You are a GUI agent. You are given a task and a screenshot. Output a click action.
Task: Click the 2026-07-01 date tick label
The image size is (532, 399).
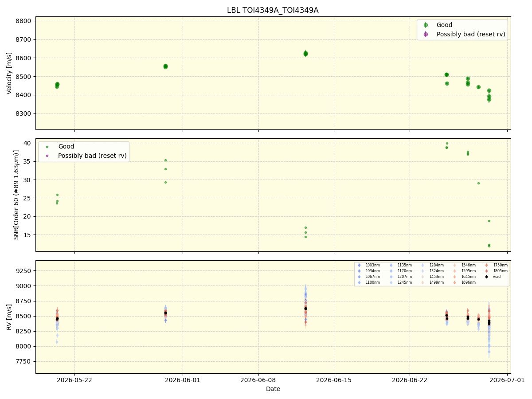click(507, 380)
